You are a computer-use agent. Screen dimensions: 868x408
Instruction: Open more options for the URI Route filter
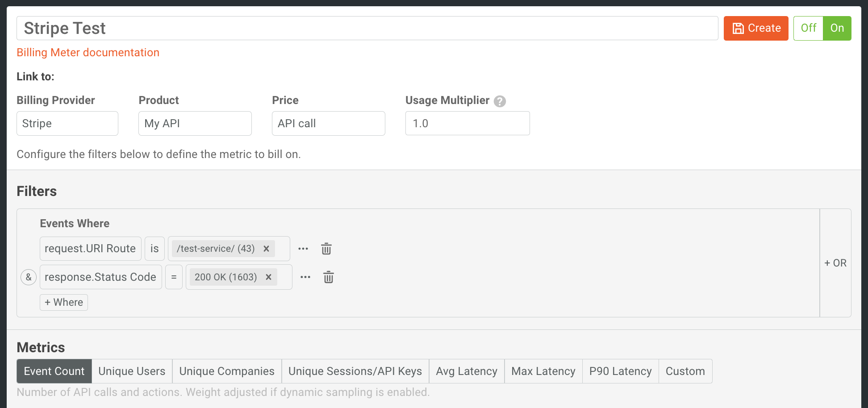[303, 249]
